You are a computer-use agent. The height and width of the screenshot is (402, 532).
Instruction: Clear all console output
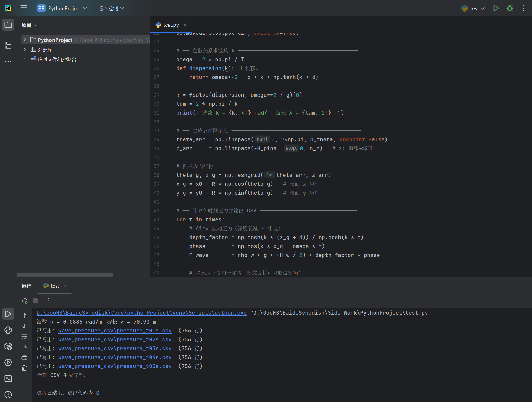24,368
